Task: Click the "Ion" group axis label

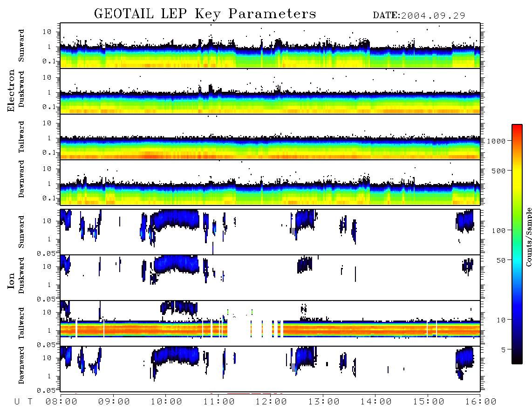Action: (11, 280)
